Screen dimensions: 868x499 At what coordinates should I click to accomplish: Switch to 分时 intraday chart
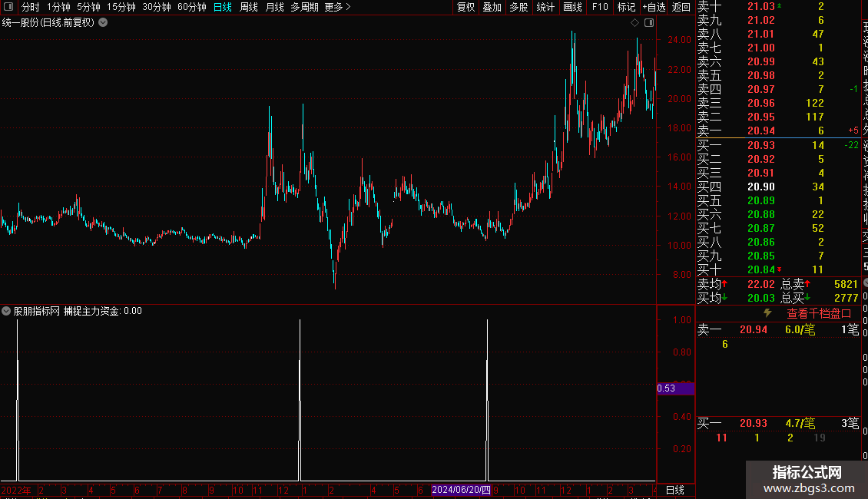[x=31, y=7]
